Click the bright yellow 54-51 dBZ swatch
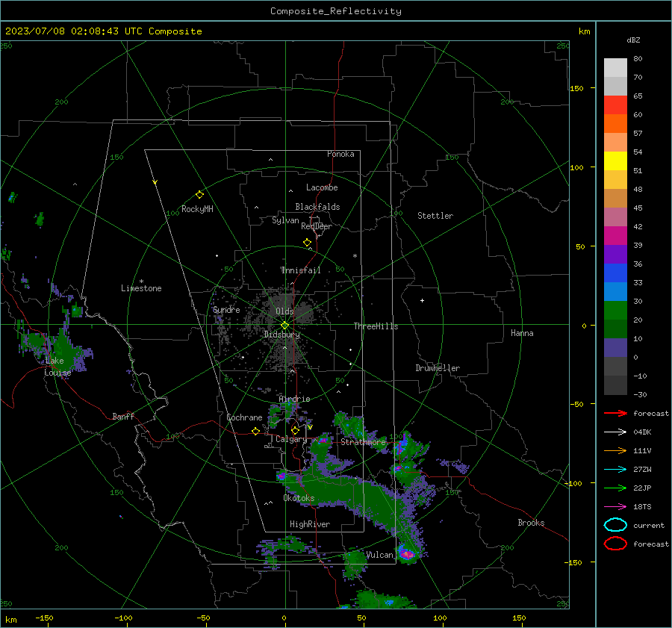The width and height of the screenshot is (672, 628). (x=615, y=161)
